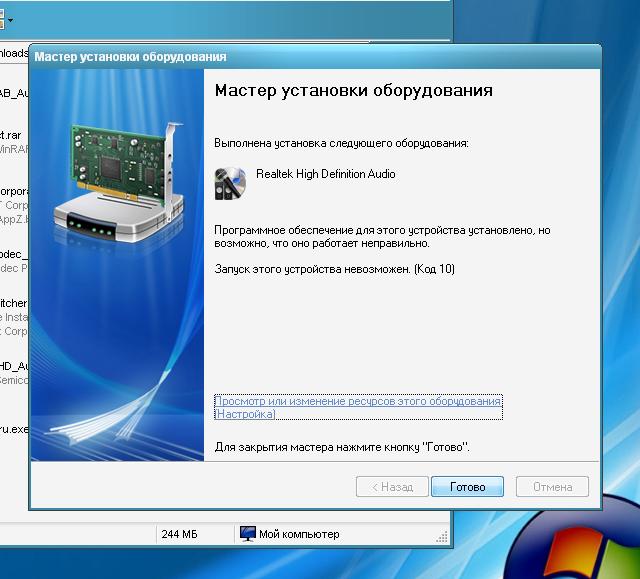The image size is (640, 579).
Task: Select the Realtek High Definition Audio text
Action: pos(325,174)
